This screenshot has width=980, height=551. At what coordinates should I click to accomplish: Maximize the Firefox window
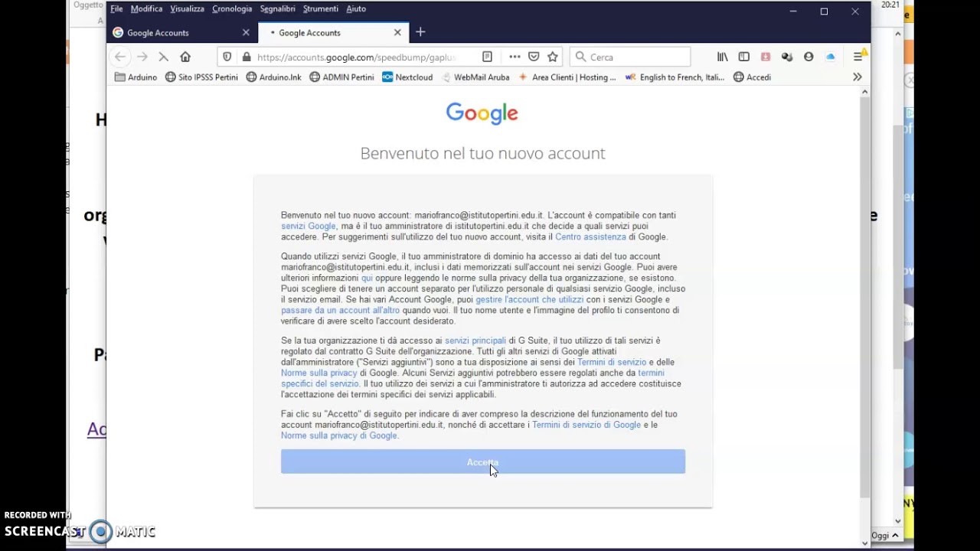(824, 11)
